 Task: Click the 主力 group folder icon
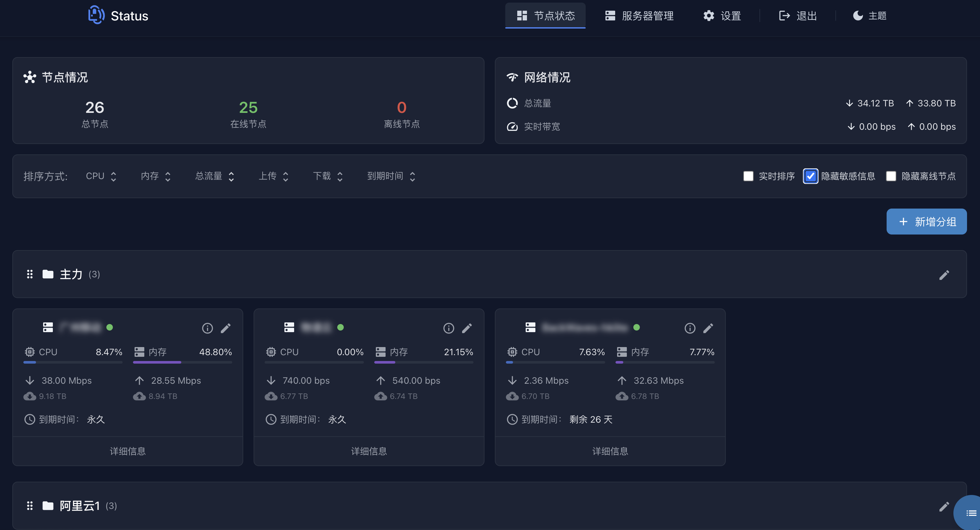(x=48, y=274)
